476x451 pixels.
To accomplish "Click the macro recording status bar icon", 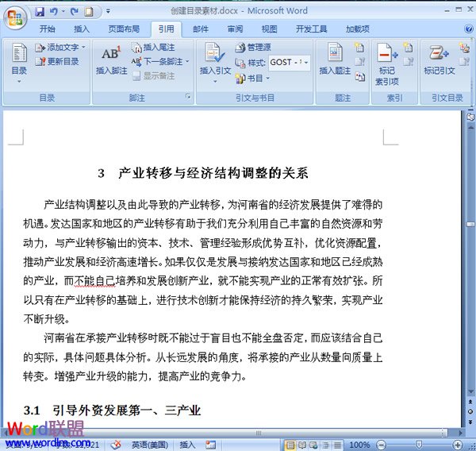I will click(210, 445).
